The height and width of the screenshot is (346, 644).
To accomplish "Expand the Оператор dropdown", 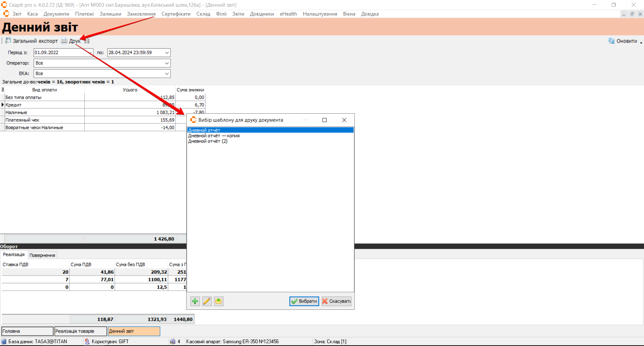I will coord(167,63).
